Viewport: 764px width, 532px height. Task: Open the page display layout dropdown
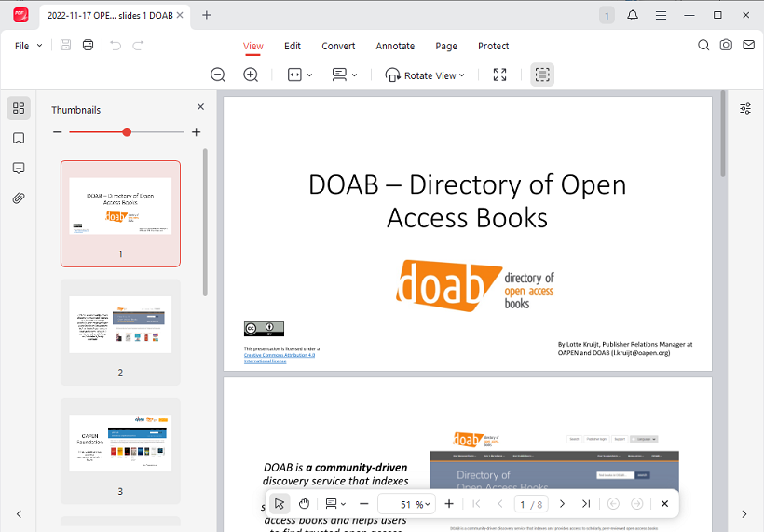(345, 75)
